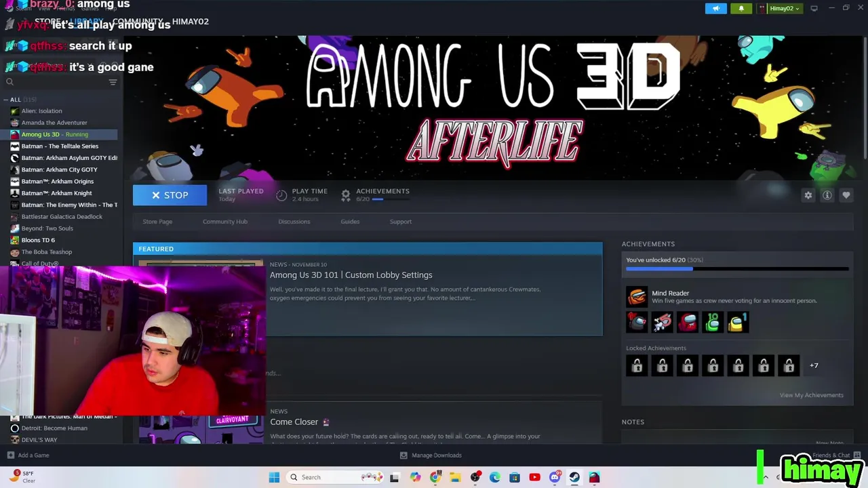The image size is (868, 488).
Task: Click Add a Game button
Action: point(28,455)
